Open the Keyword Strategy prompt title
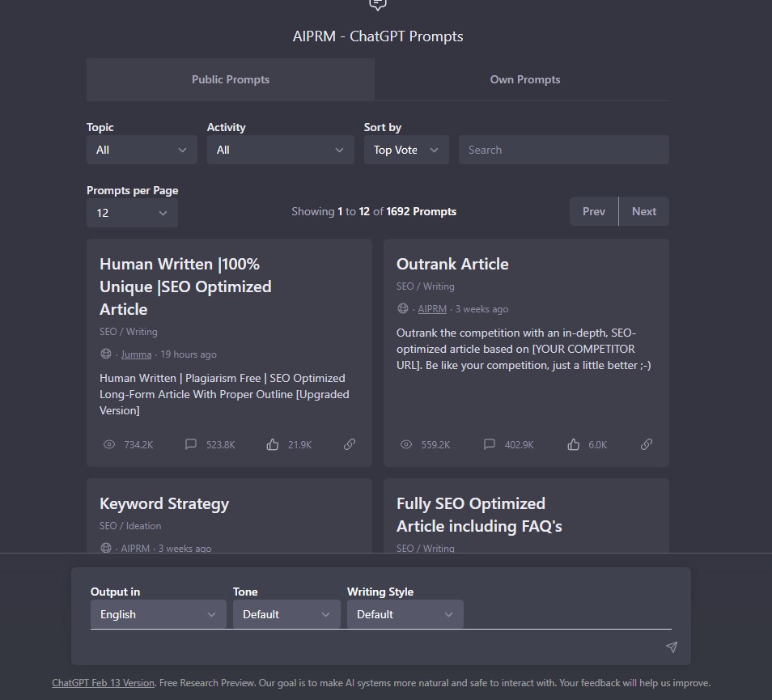Screen dimensions: 772x700 164,503
